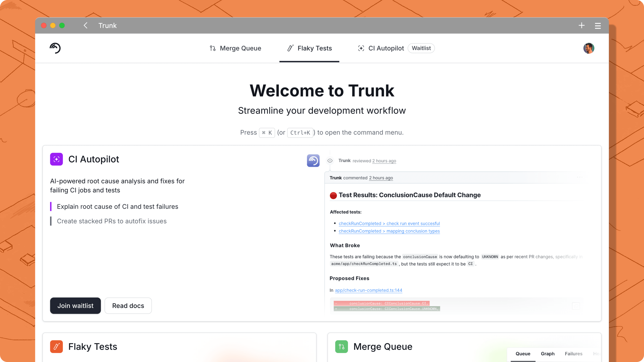Select CI Autopilot in the top navigation
The height and width of the screenshot is (362, 644).
tap(381, 48)
